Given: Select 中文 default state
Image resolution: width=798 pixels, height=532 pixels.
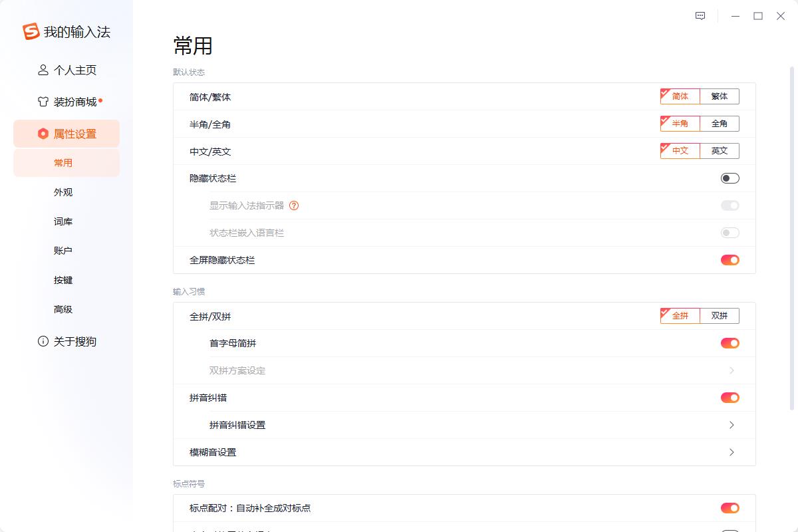Looking at the screenshot, I should point(680,151).
